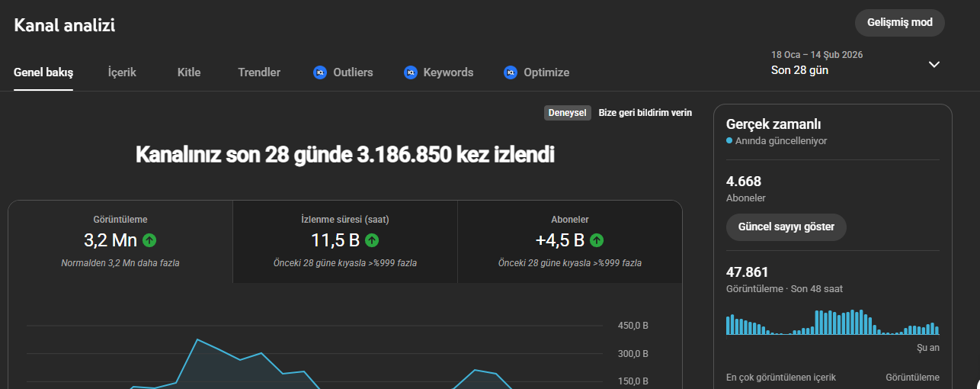The width and height of the screenshot is (980, 389).
Task: Switch to the İçerik tab
Action: pyautogui.click(x=122, y=72)
